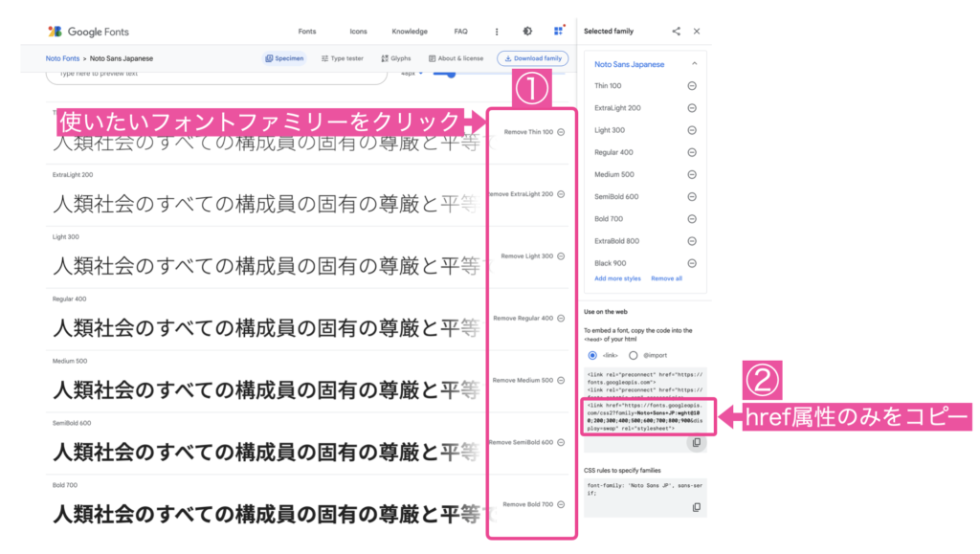The image size is (980, 554).
Task: Click the 'SemiBold 600' specimen heading
Action: [72, 423]
